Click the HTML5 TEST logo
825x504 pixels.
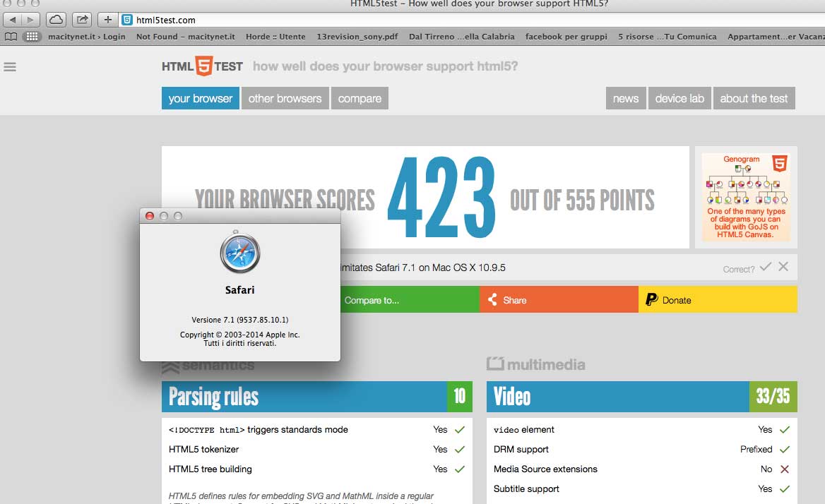point(202,66)
